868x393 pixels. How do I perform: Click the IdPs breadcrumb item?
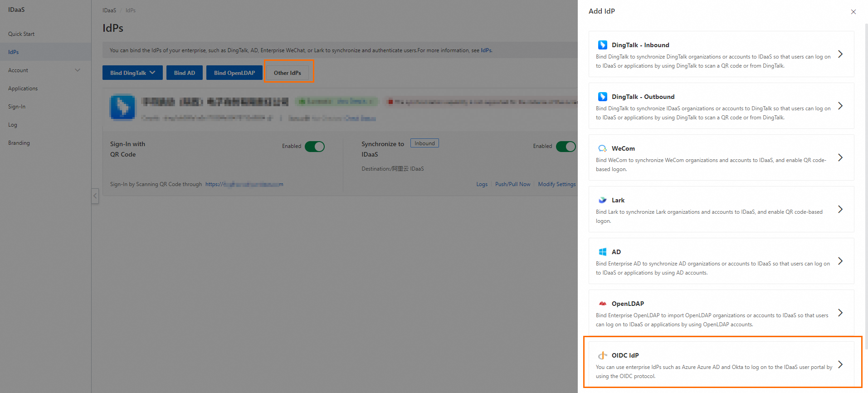131,10
